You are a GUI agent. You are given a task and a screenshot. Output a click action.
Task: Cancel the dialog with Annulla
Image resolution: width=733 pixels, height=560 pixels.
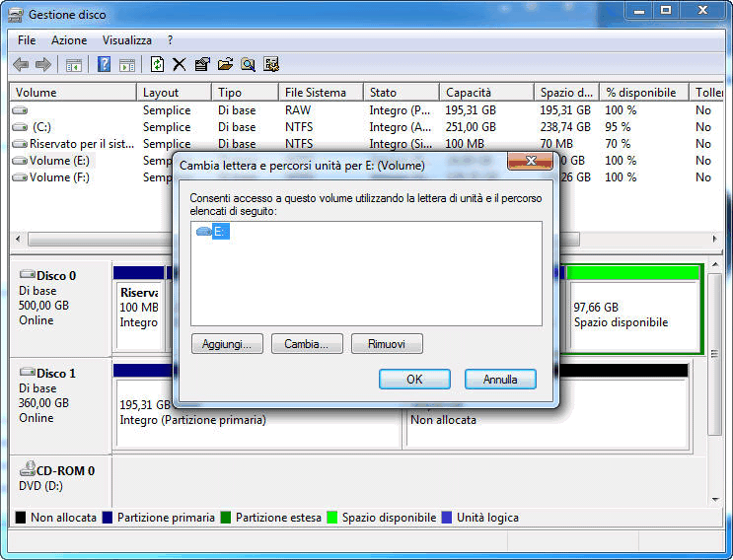(x=500, y=379)
